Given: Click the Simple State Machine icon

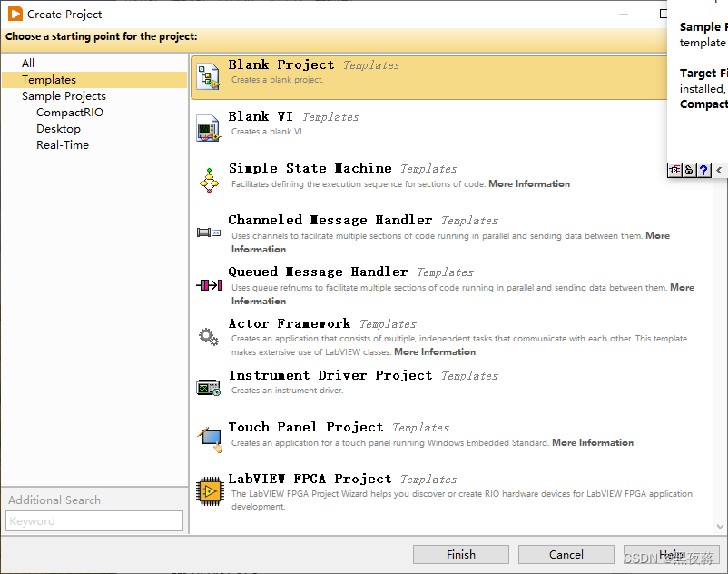Looking at the screenshot, I should tap(209, 181).
